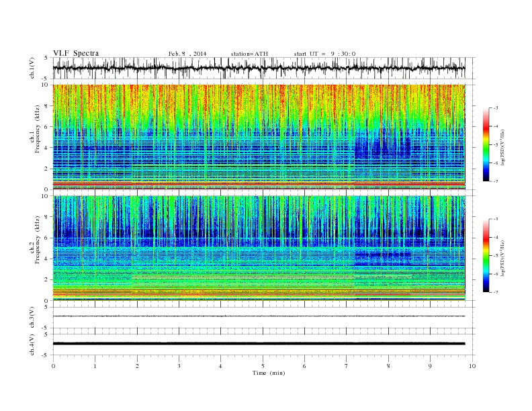Click the "-7" value on ch.2 colorbar
Screen dimensions: 532x411
point(494,292)
